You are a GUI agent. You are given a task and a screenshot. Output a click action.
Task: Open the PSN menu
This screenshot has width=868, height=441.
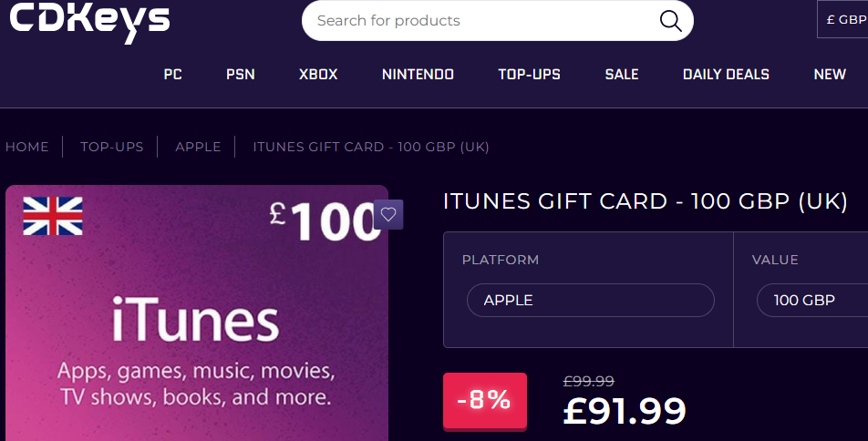click(241, 75)
